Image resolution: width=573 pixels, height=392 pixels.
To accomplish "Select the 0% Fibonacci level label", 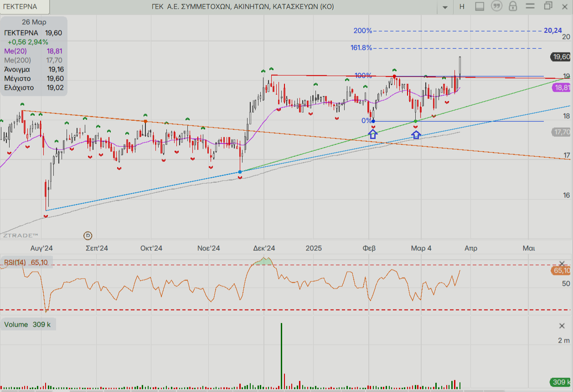I will [x=367, y=120].
